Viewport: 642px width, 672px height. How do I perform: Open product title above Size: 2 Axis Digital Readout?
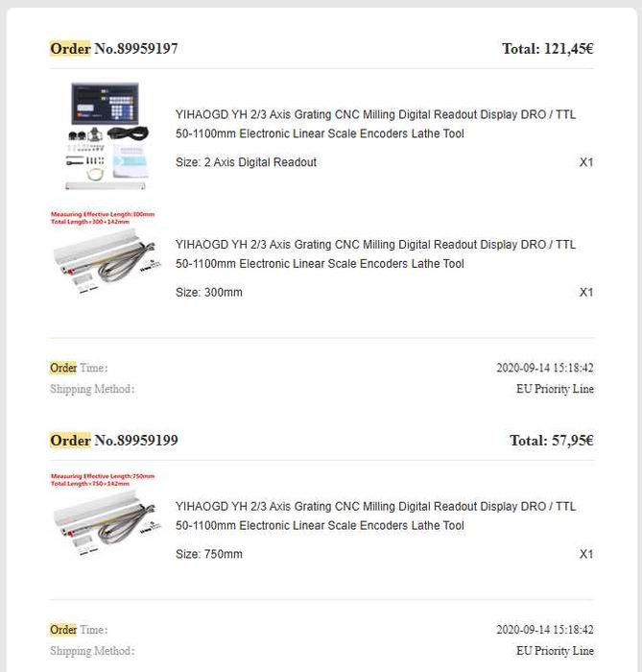point(375,124)
